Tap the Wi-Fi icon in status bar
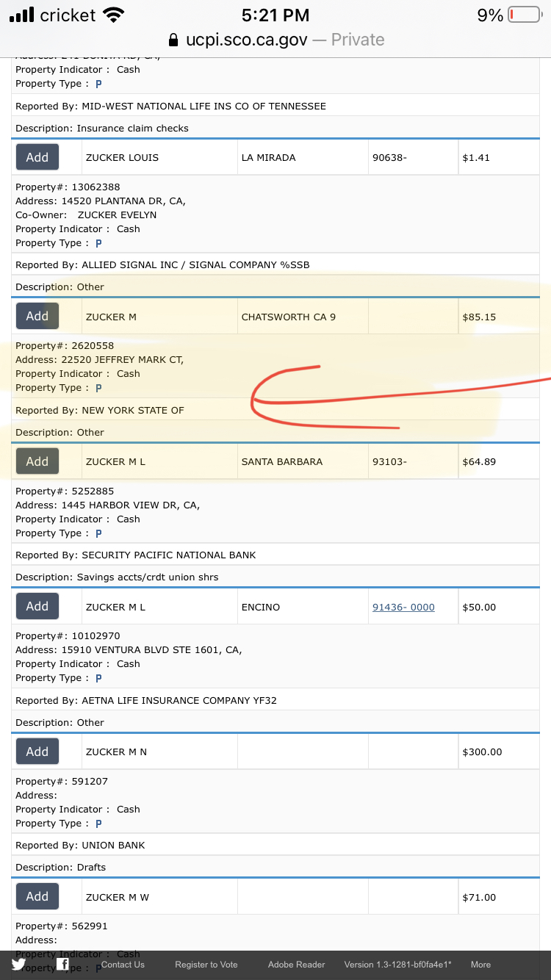551x980 pixels. click(x=113, y=15)
